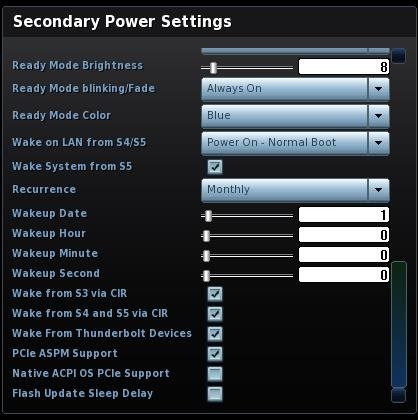Click the Ready Mode Brightness value field
The image size is (418, 420).
[x=344, y=67]
